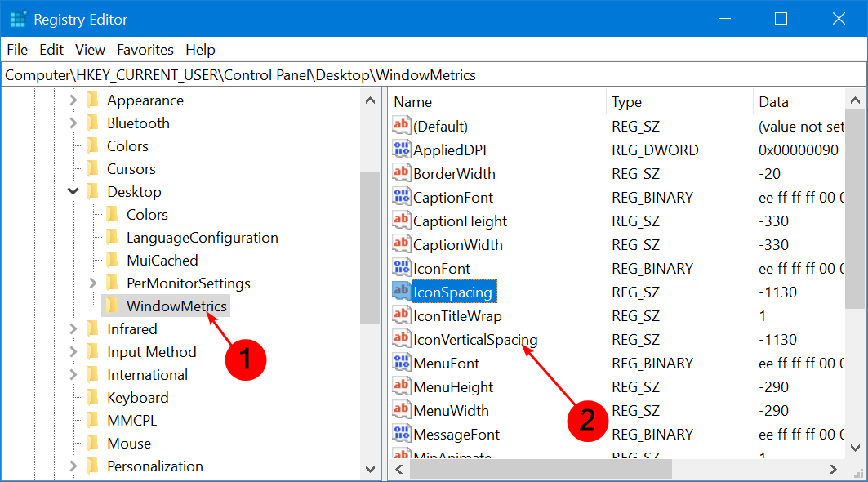Click the Registry Editor app icon in title bar
Image resolution: width=868 pixels, height=482 pixels.
point(18,19)
